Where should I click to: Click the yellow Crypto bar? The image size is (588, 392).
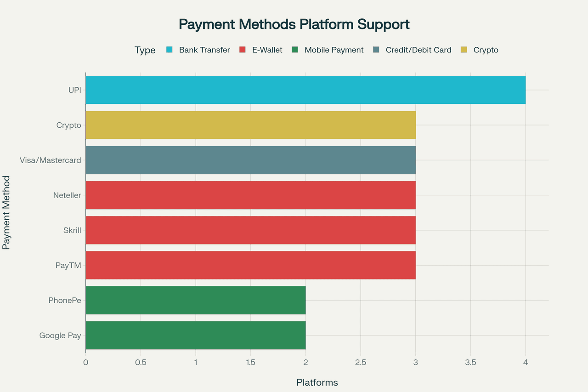[x=250, y=125]
